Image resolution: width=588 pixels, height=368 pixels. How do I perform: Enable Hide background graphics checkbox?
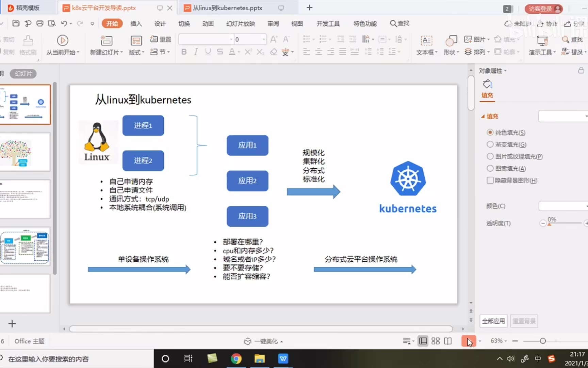click(490, 180)
